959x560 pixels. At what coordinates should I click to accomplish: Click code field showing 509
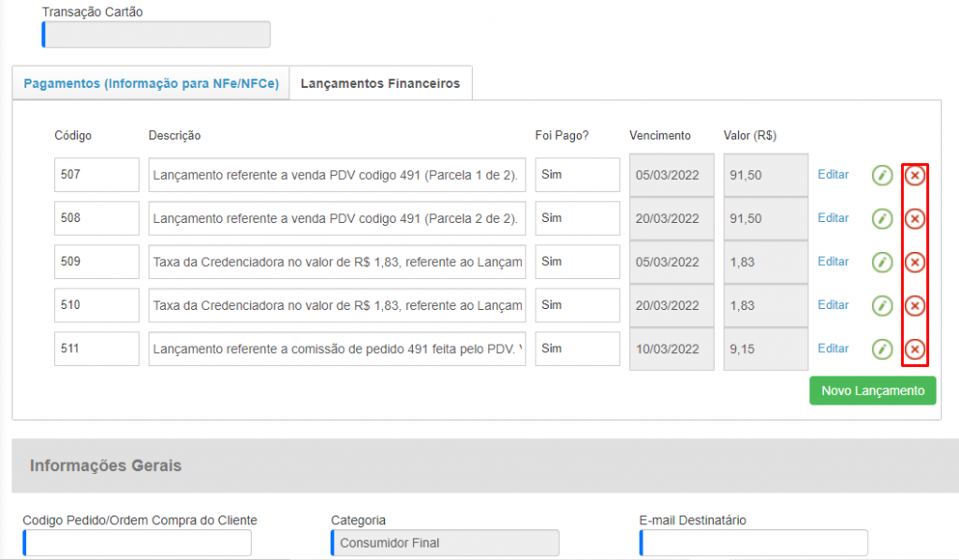tap(96, 261)
